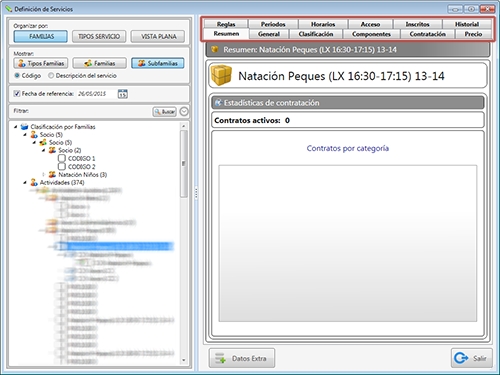The width and height of the screenshot is (500, 375).
Task: Click the CODIGO 1 service icon
Action: (x=62, y=158)
